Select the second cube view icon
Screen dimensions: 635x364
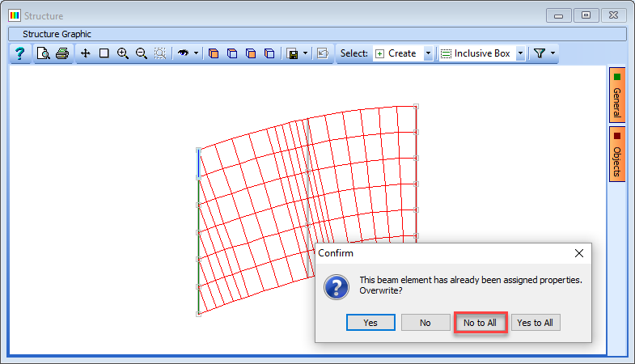click(232, 53)
